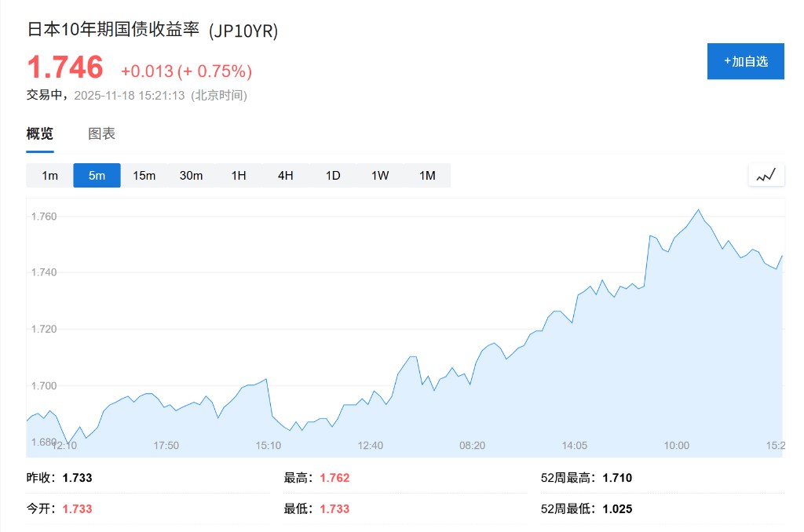This screenshot has height=532, width=804.
Task: Click the 最高 value 1.762
Action: pos(334,478)
